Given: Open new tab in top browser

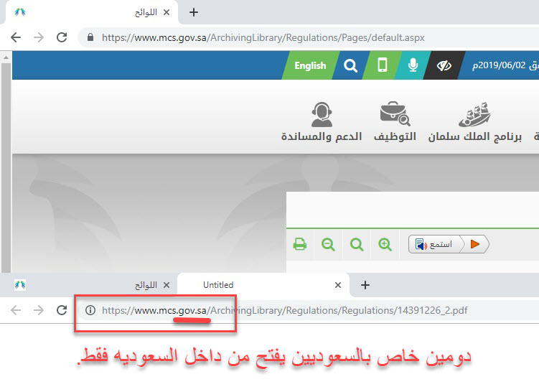Looking at the screenshot, I should pyautogui.click(x=193, y=12).
